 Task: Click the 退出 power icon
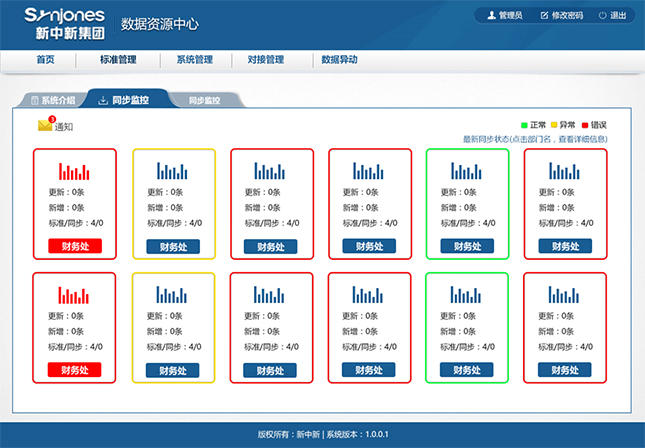tap(603, 16)
